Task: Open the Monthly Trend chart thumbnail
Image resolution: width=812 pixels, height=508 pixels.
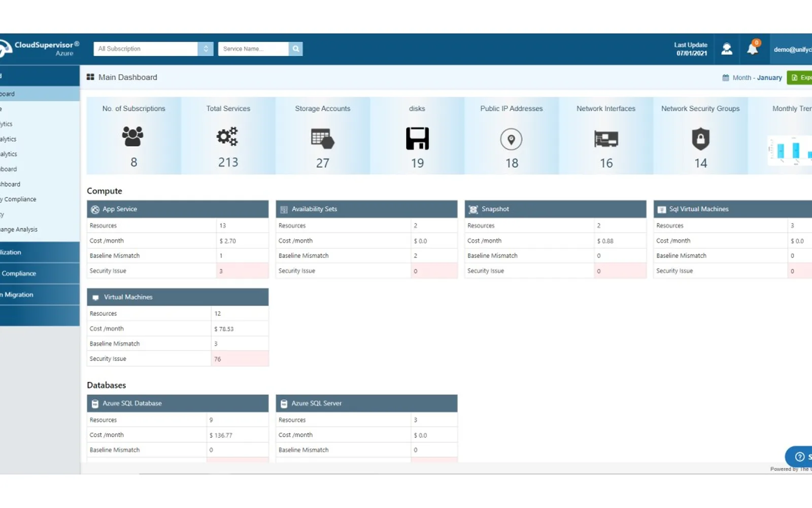Action: [x=790, y=150]
